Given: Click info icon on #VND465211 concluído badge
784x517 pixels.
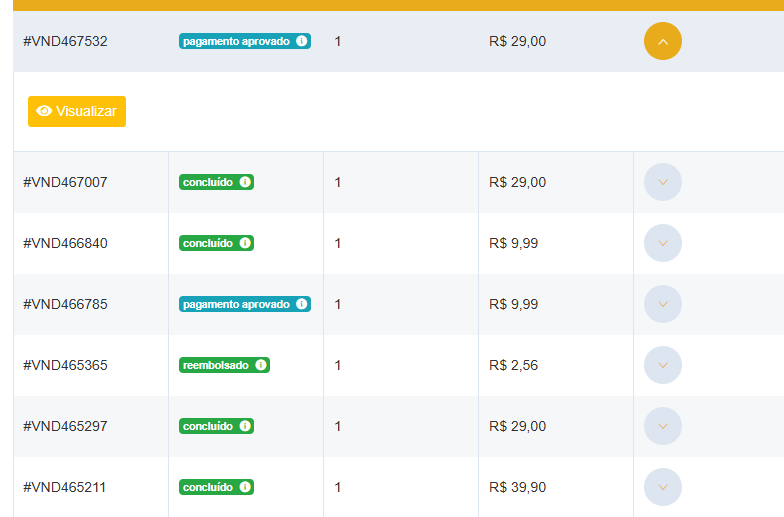Looking at the screenshot, I should [x=245, y=487].
